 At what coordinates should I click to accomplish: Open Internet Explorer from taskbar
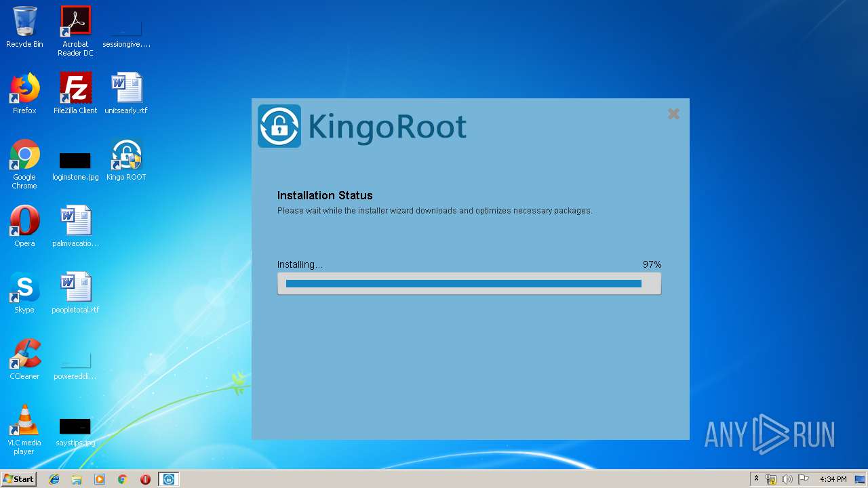coord(54,479)
